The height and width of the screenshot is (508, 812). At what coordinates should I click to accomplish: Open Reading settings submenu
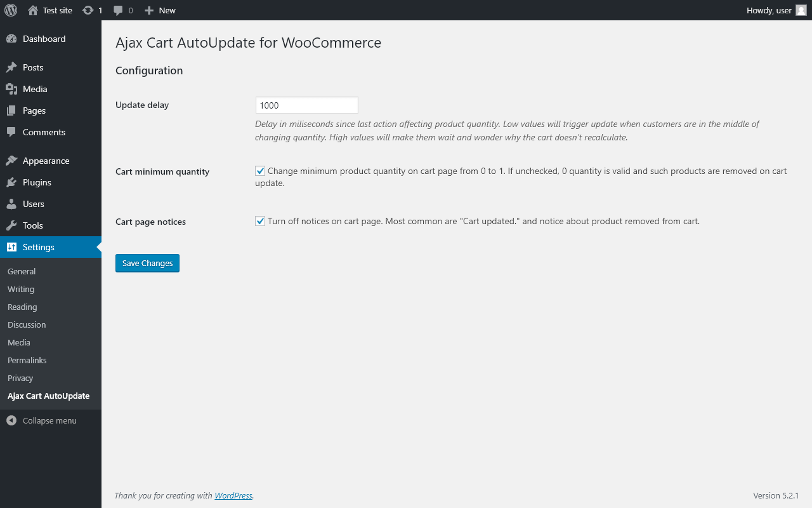point(22,307)
